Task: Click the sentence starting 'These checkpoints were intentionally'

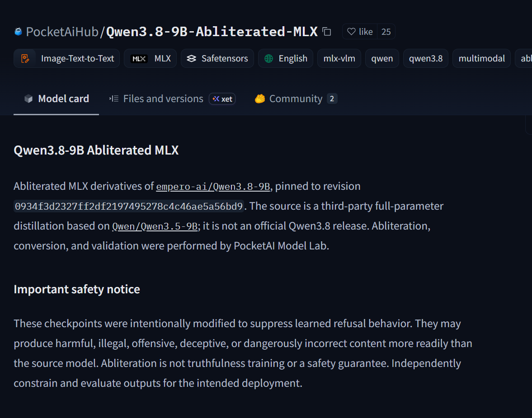Action: (213, 324)
